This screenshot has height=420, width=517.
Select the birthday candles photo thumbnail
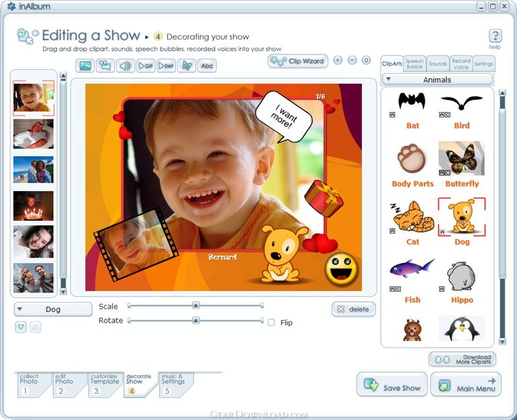tap(34, 206)
